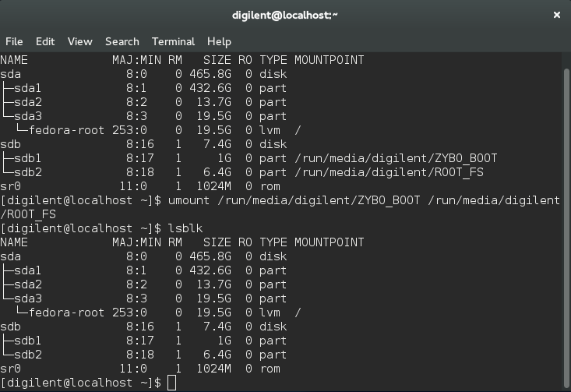This screenshot has width=571, height=392.
Task: Open the Edit menu
Action: pyautogui.click(x=45, y=41)
